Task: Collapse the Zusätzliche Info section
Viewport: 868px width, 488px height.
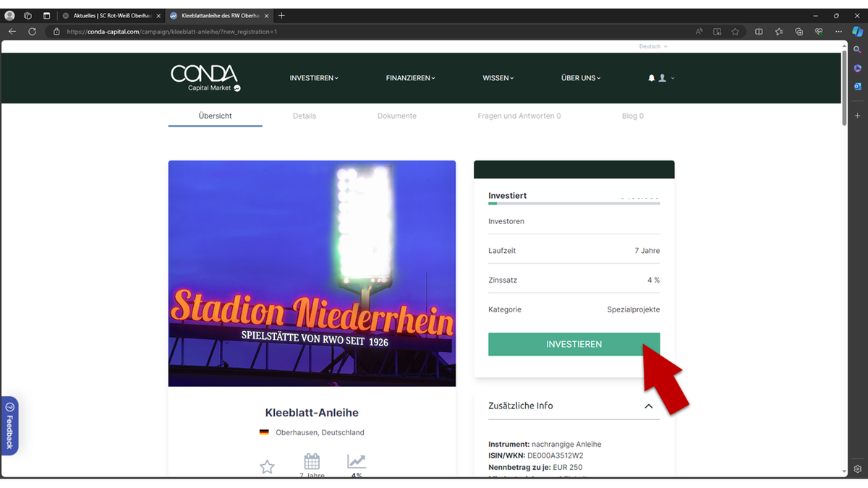Action: click(x=649, y=406)
